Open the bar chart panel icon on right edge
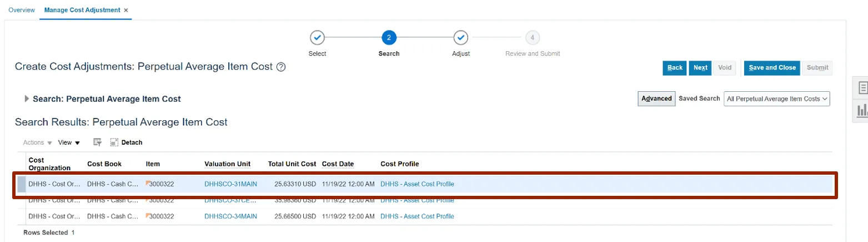This screenshot has width=868, height=242. 862,110
